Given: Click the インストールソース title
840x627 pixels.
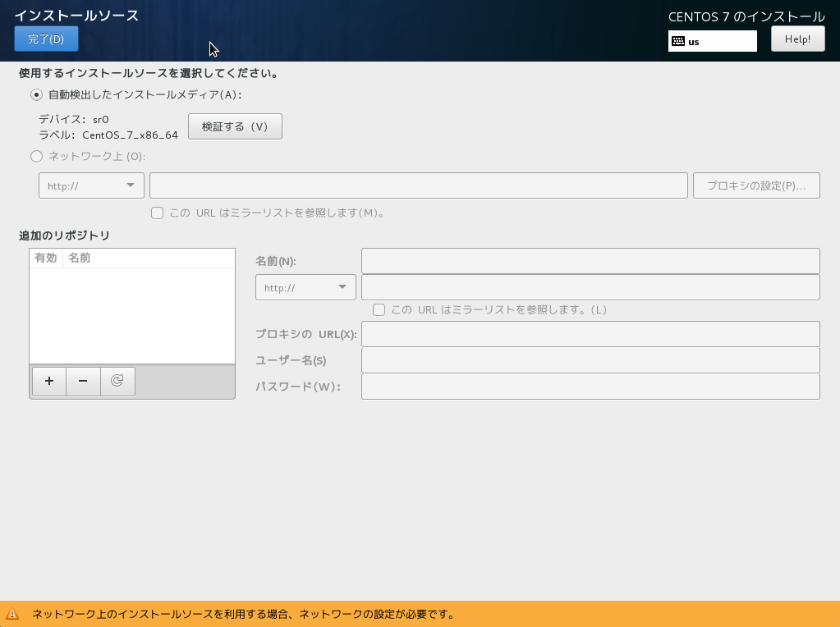Looking at the screenshot, I should 76,16.
